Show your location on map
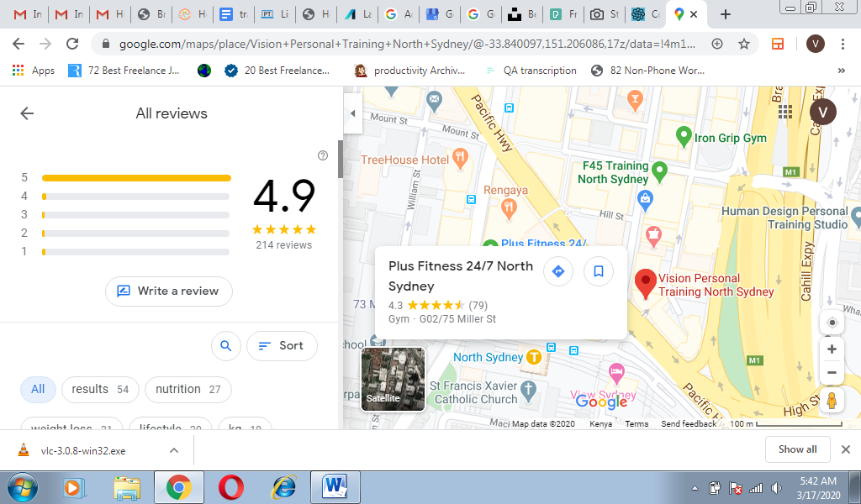Screen dimensions: 861x504 (x=832, y=323)
